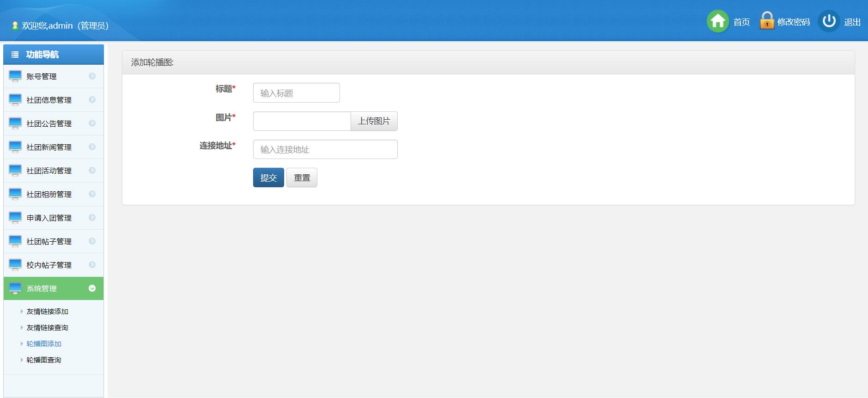The image size is (868, 398).
Task: Submit the form with 提交
Action: (268, 178)
